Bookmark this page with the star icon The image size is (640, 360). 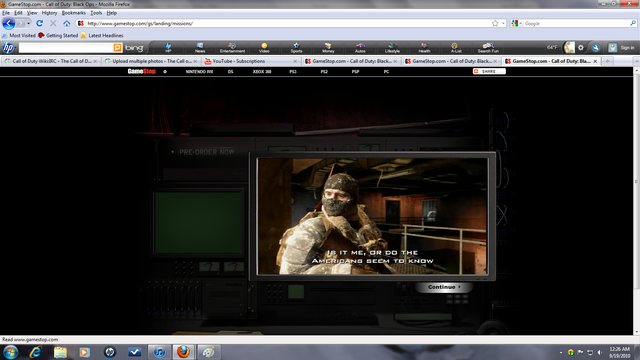[x=495, y=23]
